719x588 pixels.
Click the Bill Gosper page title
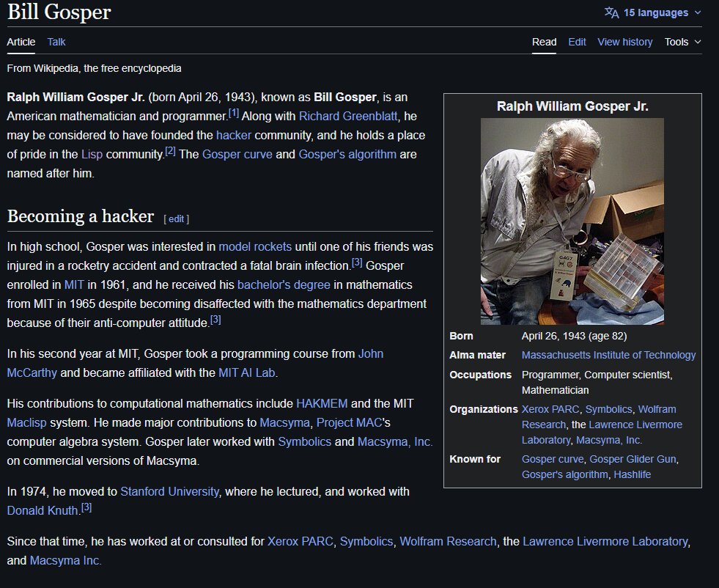click(59, 12)
